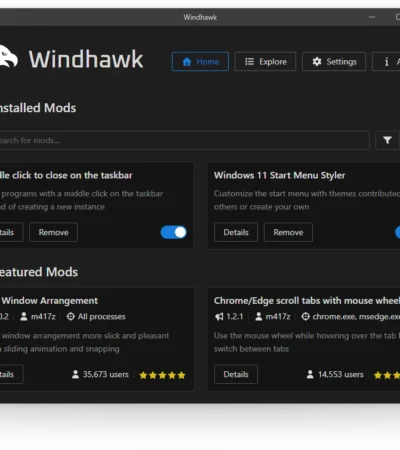This screenshot has width=400, height=450.
Task: Click the five-star rating on Window Arrangement
Action: coord(162,375)
